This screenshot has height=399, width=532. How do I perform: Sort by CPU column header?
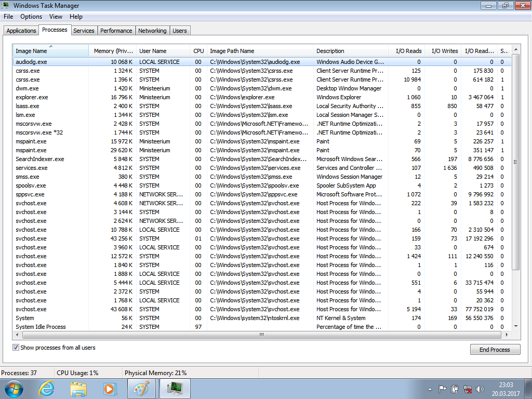click(198, 51)
